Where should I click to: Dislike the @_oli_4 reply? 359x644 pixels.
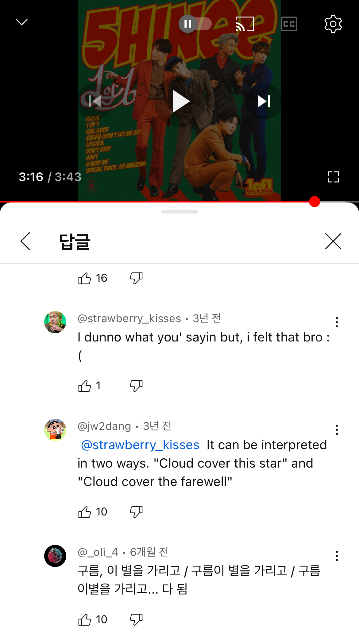136,620
